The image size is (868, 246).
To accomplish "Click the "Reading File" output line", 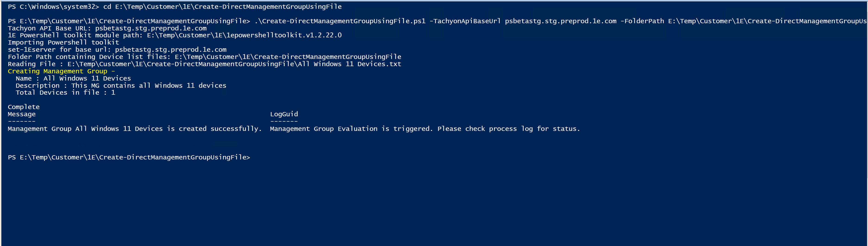I will [x=204, y=64].
